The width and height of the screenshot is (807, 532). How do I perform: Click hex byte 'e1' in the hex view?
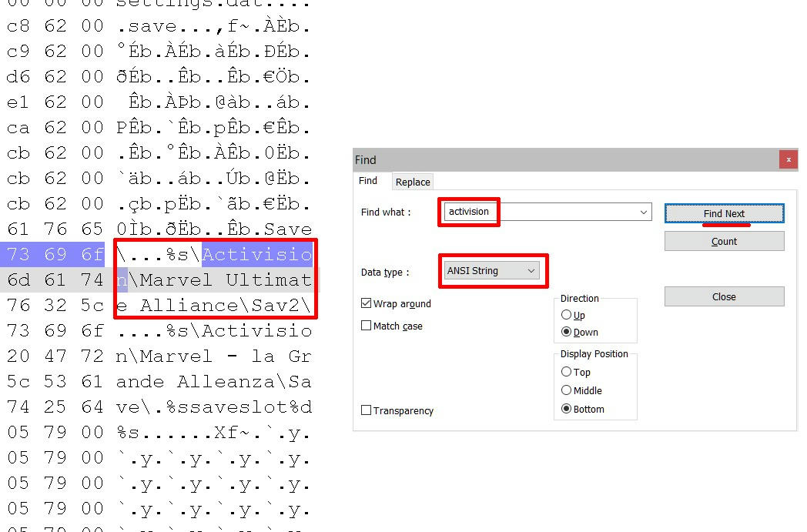tap(18, 102)
